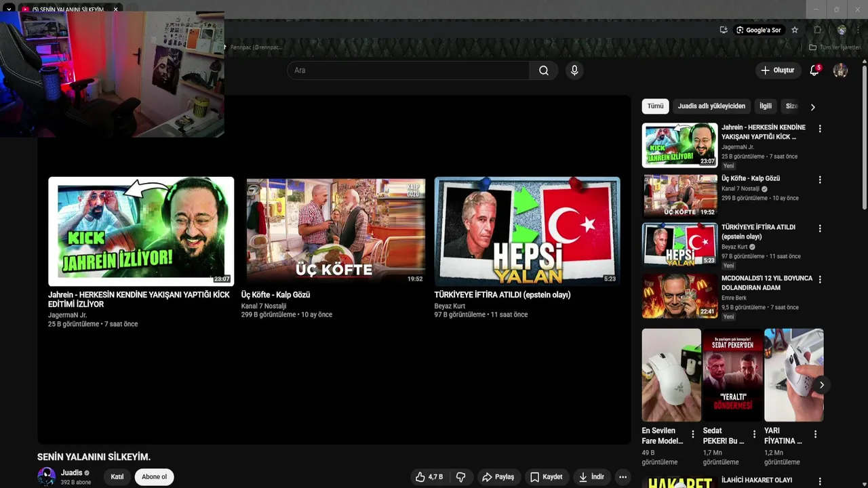868x488 pixels.
Task: Open HEPSİ YALAN end-screen video thumbnail
Action: pos(527,231)
